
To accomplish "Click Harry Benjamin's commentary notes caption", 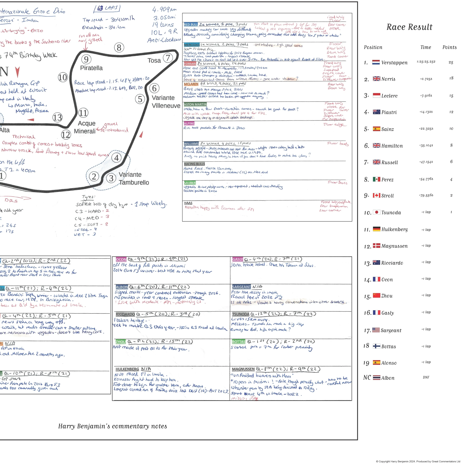I will (113, 426).
